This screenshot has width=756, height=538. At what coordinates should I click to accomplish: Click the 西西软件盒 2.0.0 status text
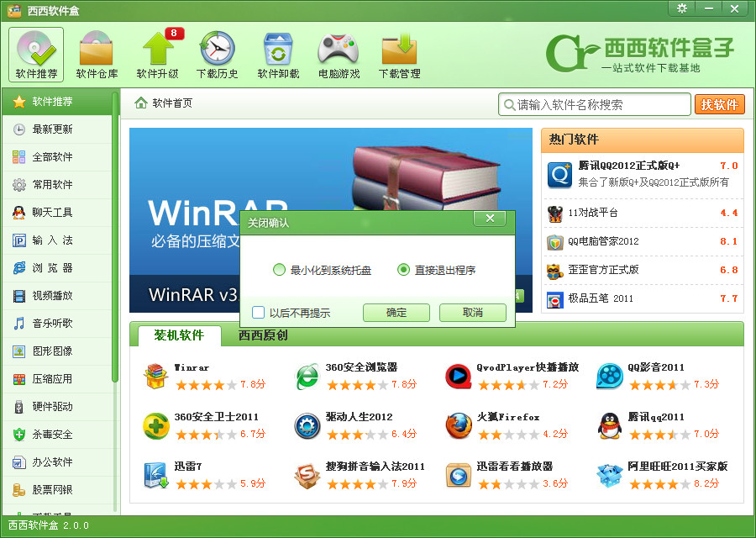click(49, 525)
